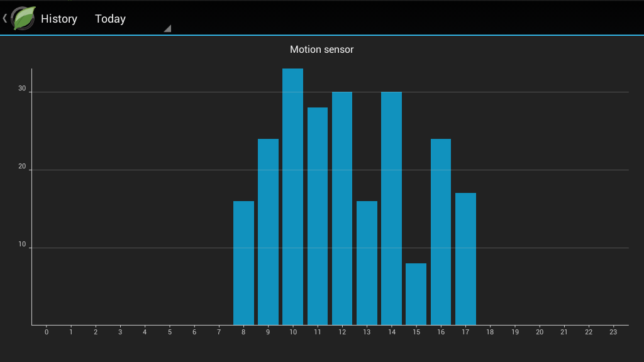Image resolution: width=644 pixels, height=362 pixels.
Task: Click the 30 value axis label
Action: 22,88
